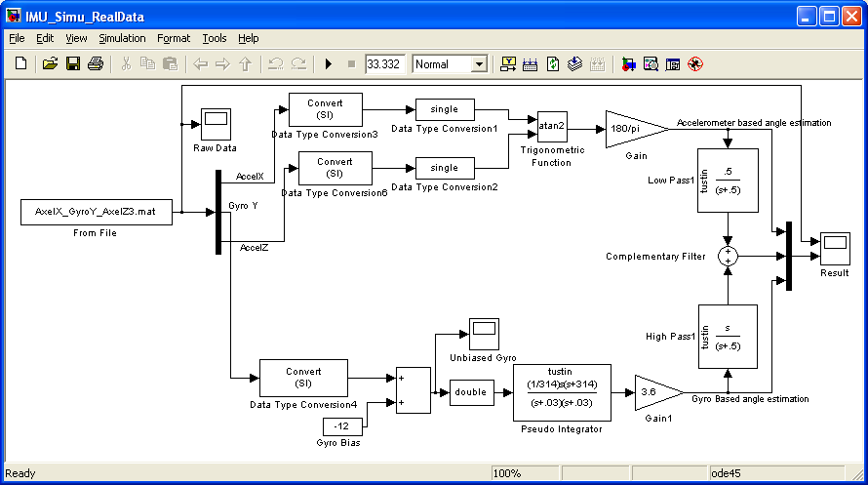Select the High Pass1 transfer function block
The width and height of the screenshot is (868, 485).
(728, 337)
